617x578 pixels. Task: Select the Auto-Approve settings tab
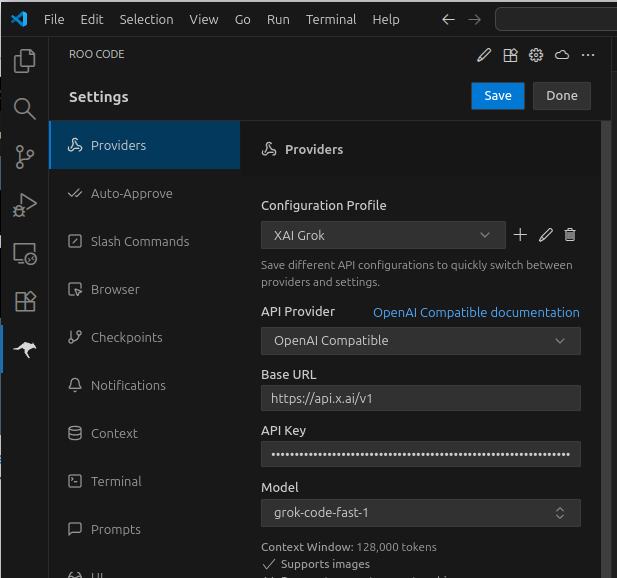131,194
